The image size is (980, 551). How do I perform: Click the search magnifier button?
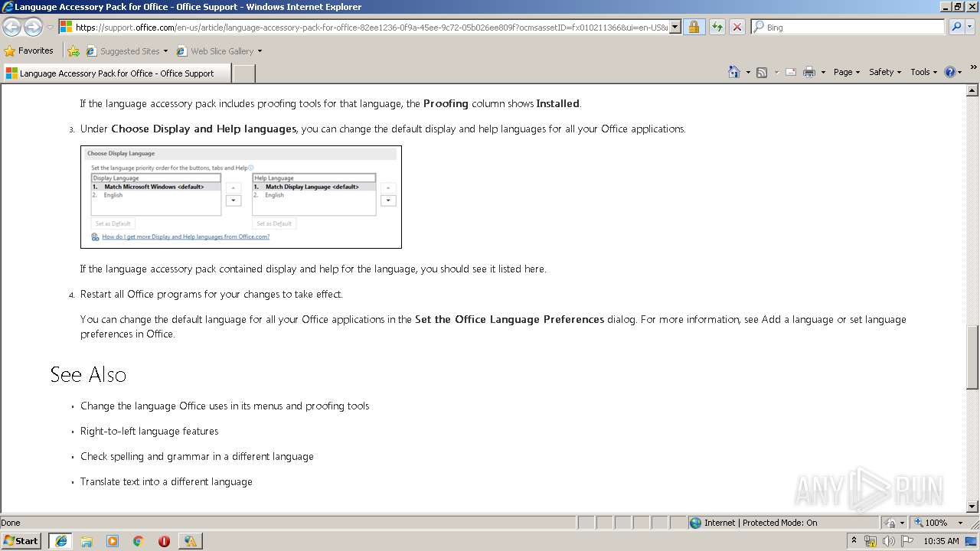955,28
